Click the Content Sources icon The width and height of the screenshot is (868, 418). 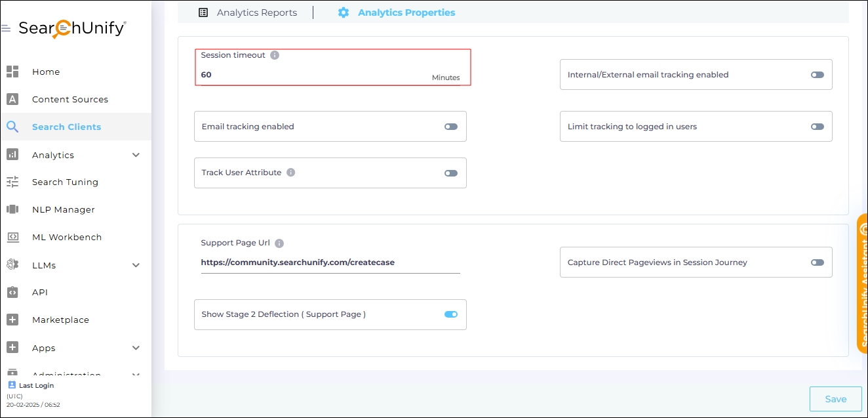tap(12, 99)
